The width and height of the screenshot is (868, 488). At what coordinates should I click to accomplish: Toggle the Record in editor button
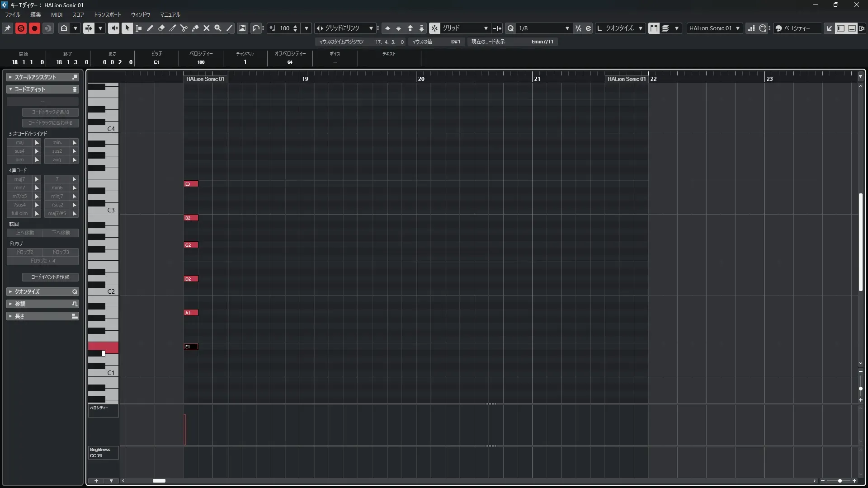(x=34, y=28)
